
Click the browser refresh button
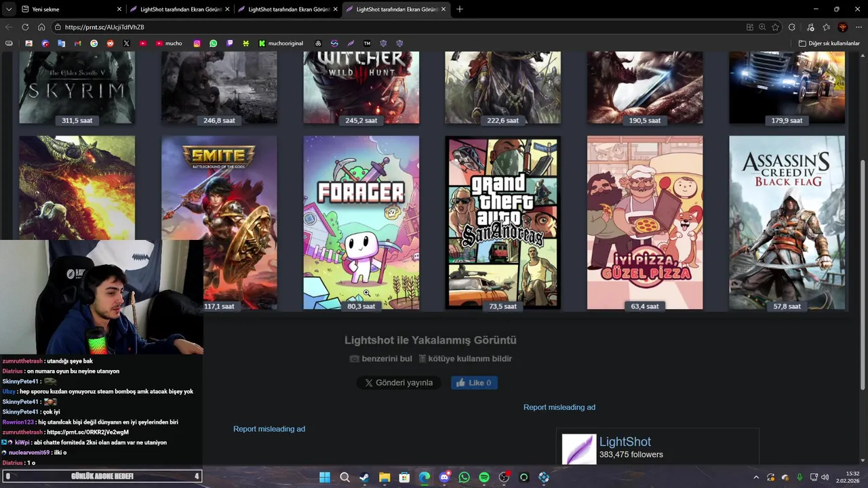[25, 27]
